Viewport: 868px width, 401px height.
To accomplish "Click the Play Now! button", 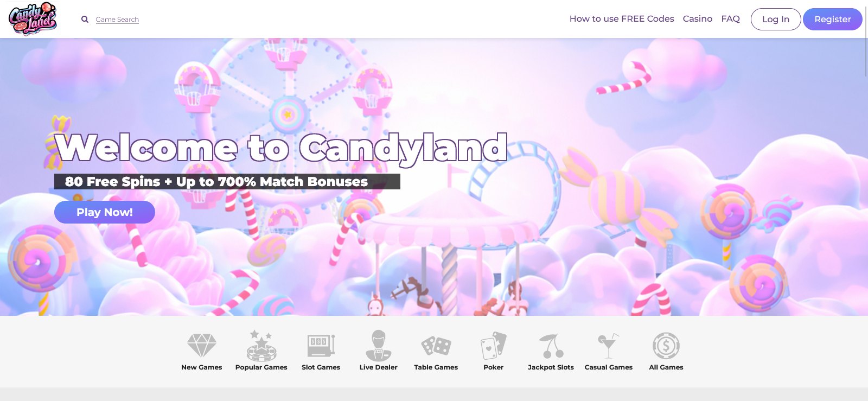I will click(x=105, y=212).
